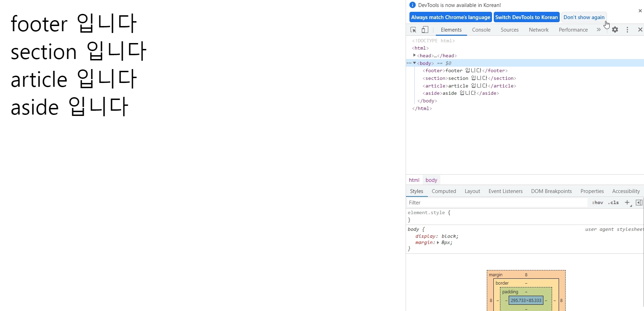The image size is (644, 311).
Task: Select the aside element node
Action: coord(460,93)
